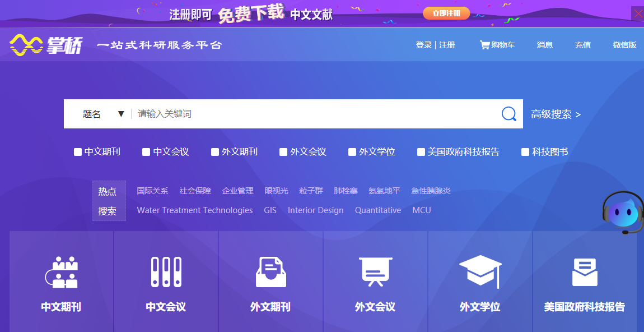Select the 外文学位 graduation cap icon
The width and height of the screenshot is (644, 332).
pyautogui.click(x=479, y=271)
